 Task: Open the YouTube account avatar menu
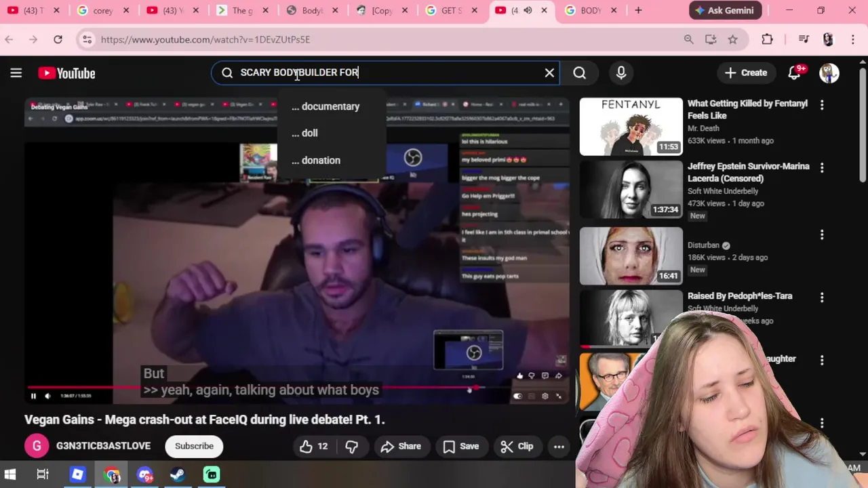829,73
